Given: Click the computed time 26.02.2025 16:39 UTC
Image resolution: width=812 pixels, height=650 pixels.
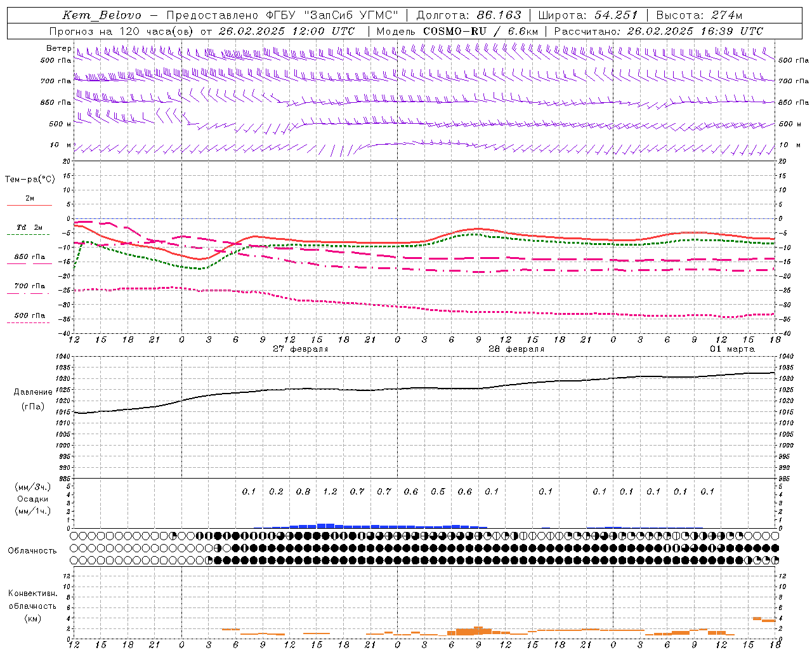Looking at the screenshot, I should click(695, 31).
